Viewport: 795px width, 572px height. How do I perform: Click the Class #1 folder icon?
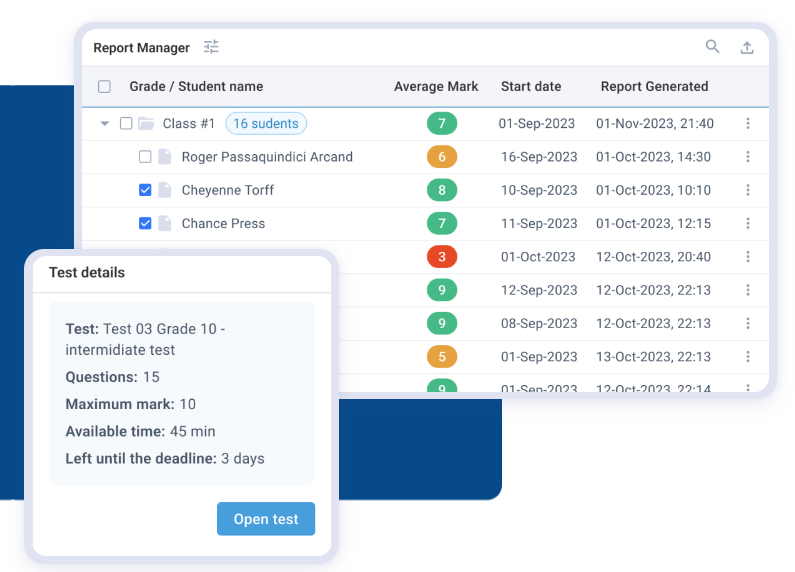pyautogui.click(x=146, y=124)
